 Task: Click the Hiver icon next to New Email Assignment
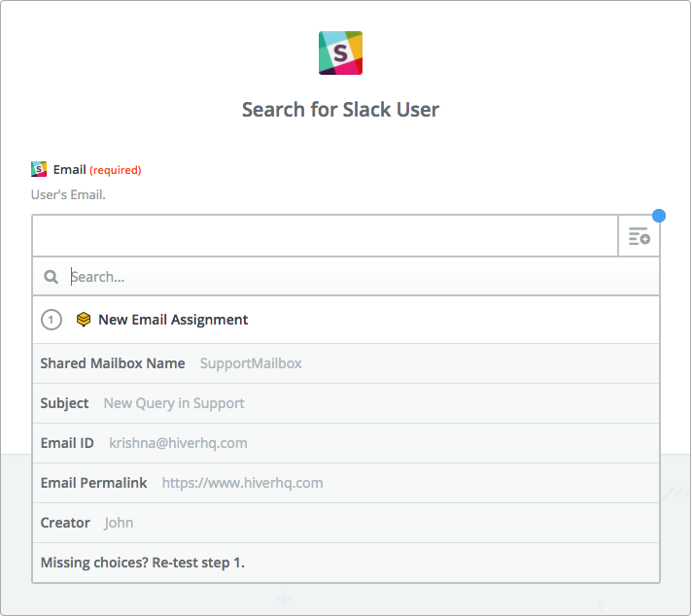[84, 319]
